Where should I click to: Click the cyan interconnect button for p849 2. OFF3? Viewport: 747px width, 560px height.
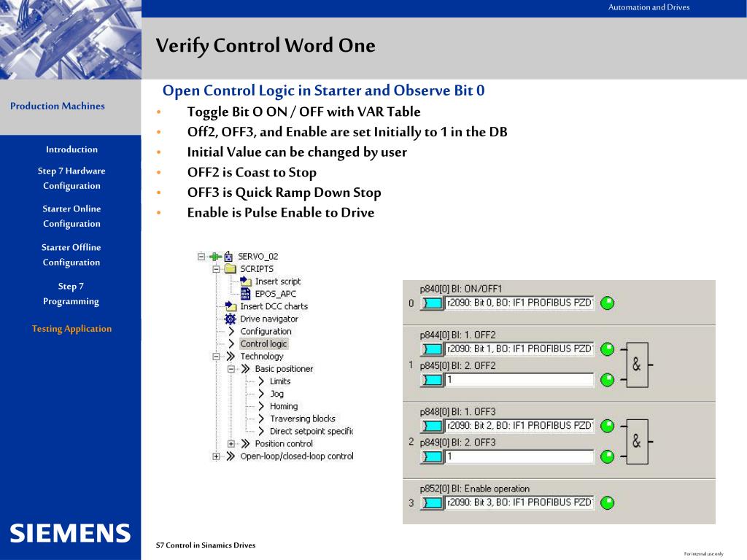(432, 456)
